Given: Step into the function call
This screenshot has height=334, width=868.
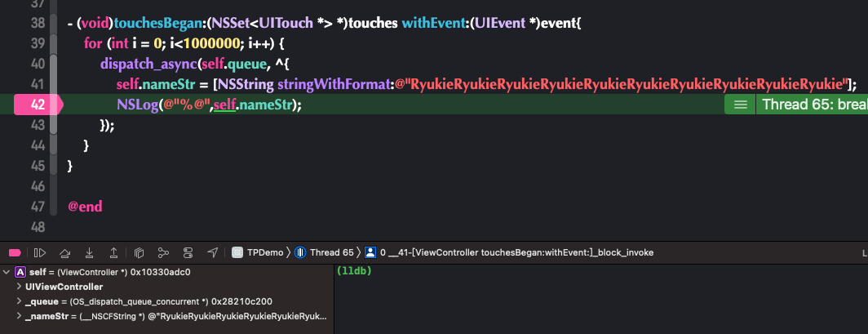Looking at the screenshot, I should 89,253.
